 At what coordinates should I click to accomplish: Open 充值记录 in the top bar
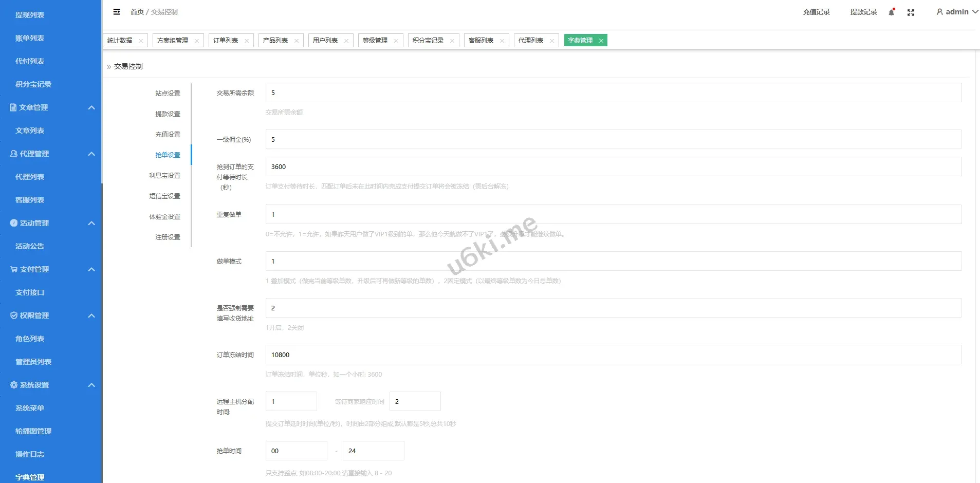click(x=816, y=12)
